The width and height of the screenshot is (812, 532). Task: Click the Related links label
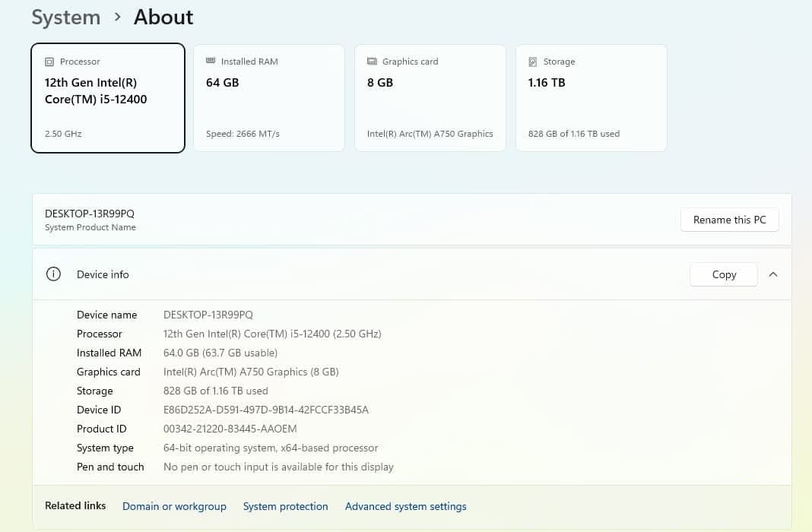point(75,505)
